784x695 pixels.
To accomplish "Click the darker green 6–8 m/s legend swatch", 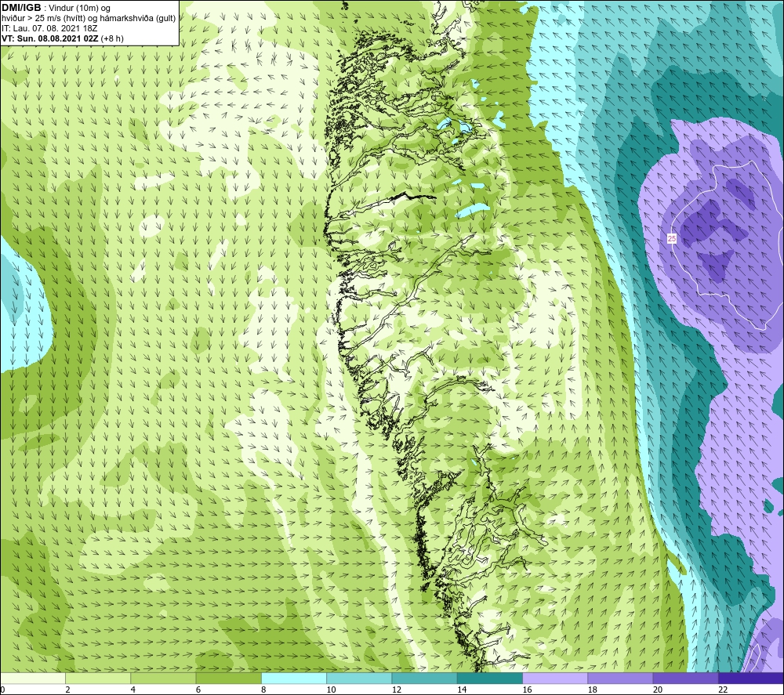I will 228,678.
